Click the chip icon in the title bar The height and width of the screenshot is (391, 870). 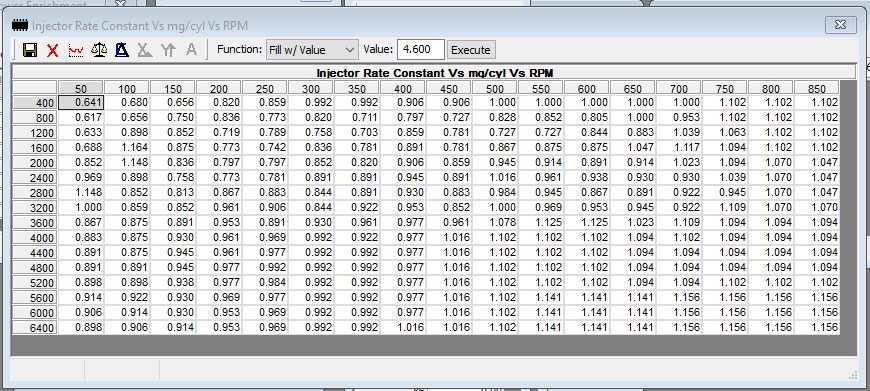click(20, 26)
